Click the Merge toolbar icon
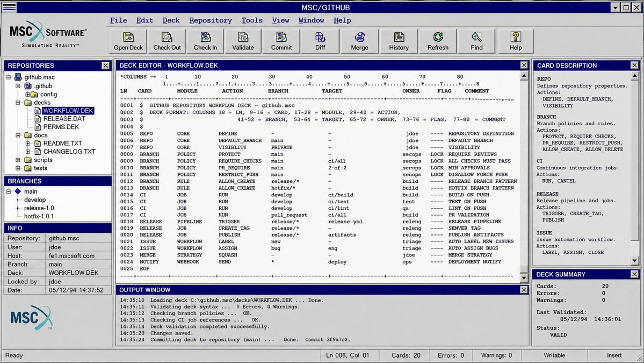Screen dimensions: 644x363 [x=359, y=41]
